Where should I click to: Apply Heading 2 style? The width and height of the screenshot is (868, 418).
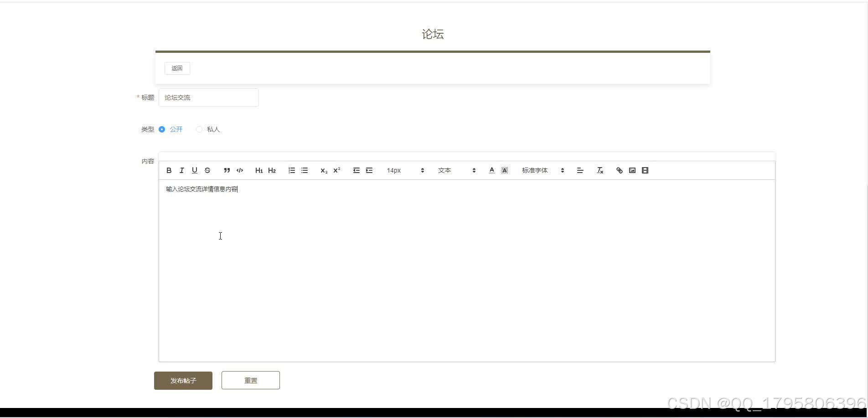[272, 170]
